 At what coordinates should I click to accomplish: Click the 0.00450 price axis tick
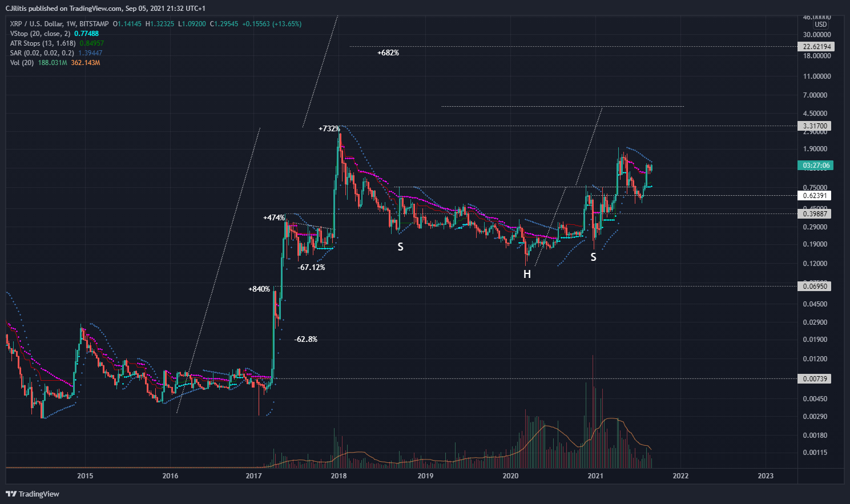(x=815, y=399)
